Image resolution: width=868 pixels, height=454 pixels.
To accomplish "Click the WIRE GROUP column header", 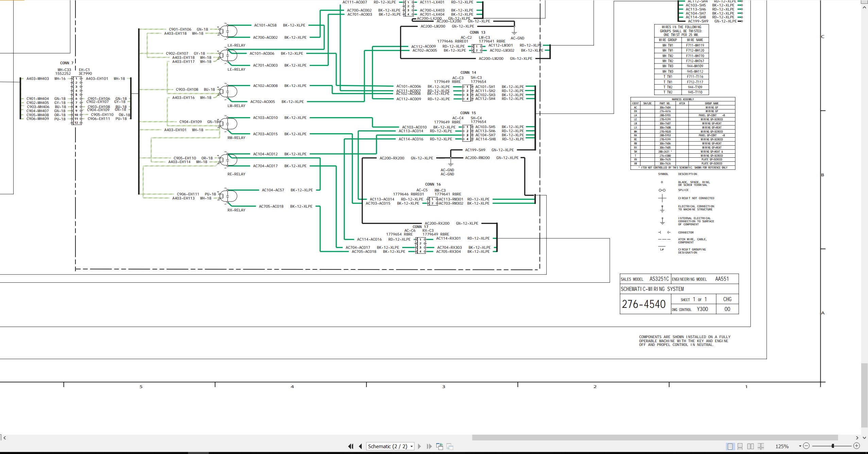I will click(x=668, y=40).
